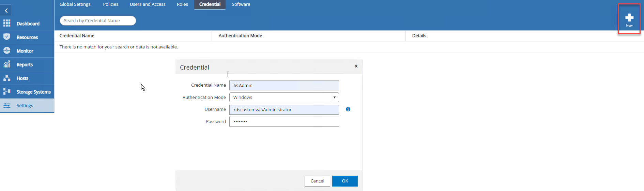Screen dimensions: 644x191
Task: Click the Hosts network icon
Action: pyautogui.click(x=7, y=78)
